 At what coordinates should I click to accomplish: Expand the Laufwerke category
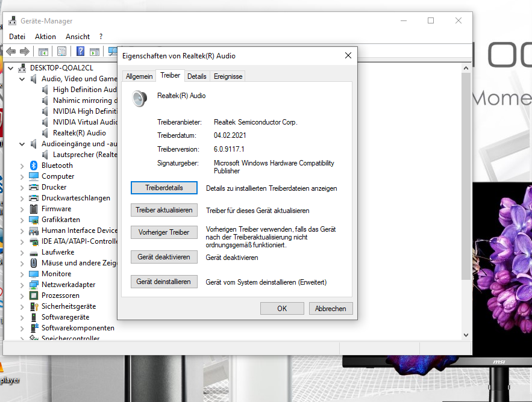tap(22, 253)
